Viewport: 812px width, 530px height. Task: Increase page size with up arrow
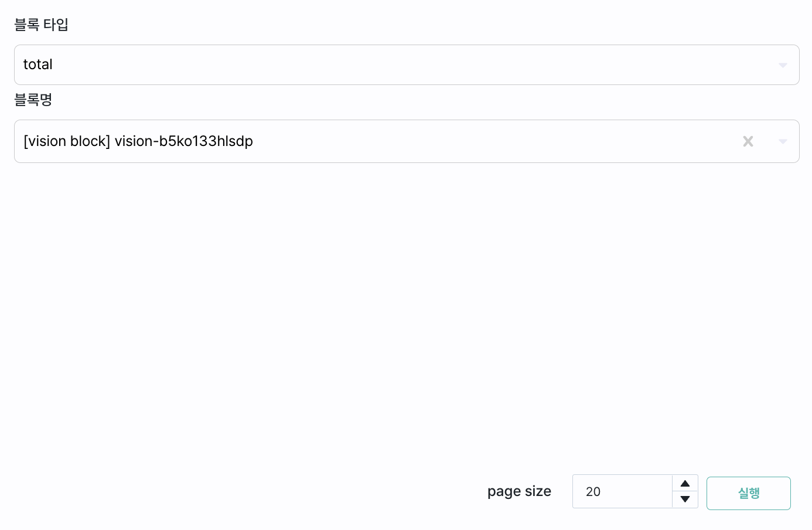(x=685, y=483)
